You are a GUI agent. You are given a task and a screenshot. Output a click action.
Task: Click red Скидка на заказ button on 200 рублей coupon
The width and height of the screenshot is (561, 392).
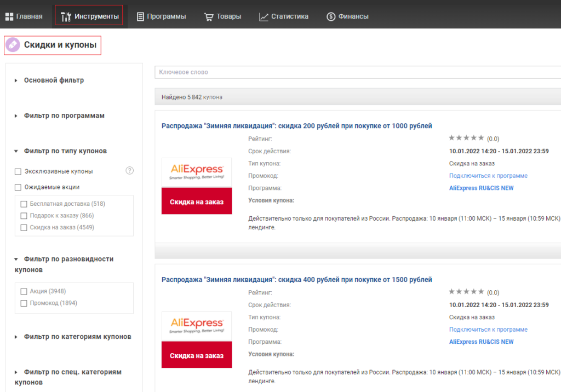pos(197,201)
